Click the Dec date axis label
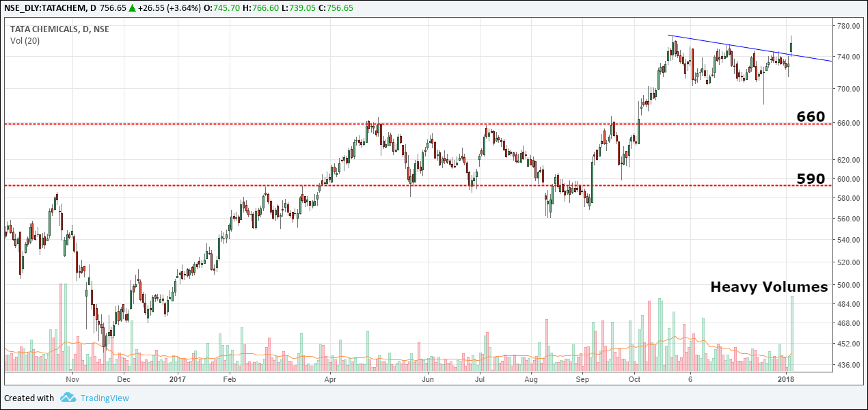The width and height of the screenshot is (868, 410). [x=124, y=379]
